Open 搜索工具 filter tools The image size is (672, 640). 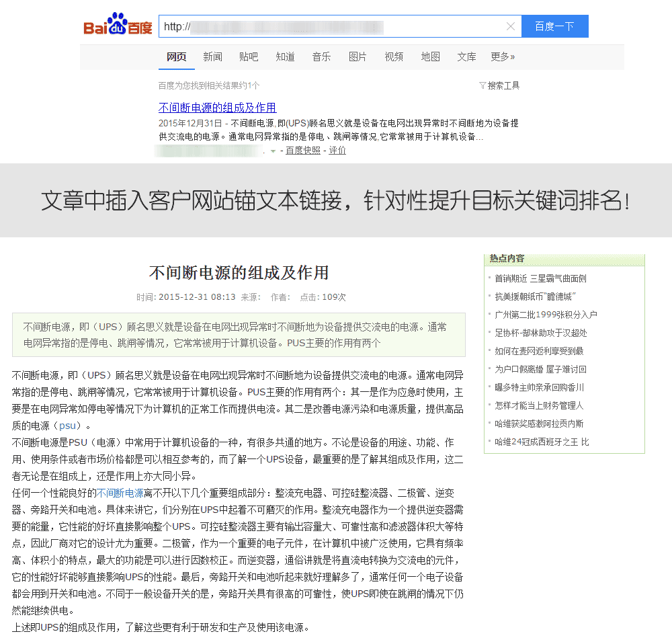click(499, 85)
